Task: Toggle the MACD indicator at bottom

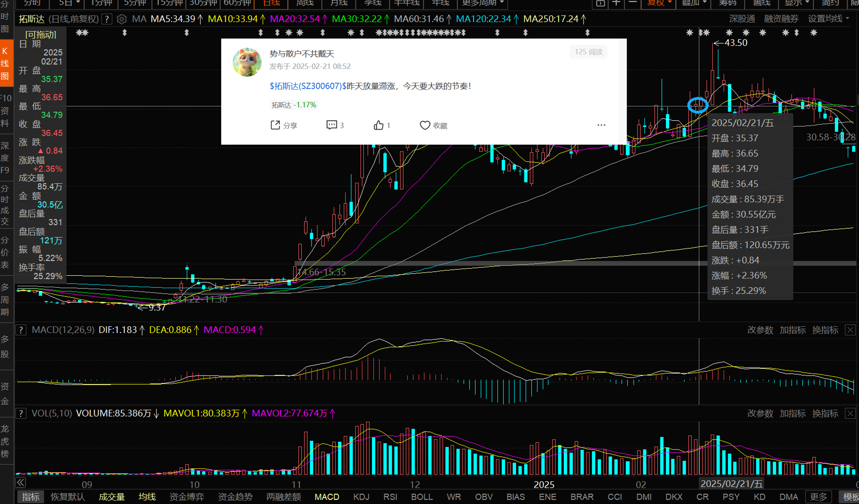Action: [x=327, y=497]
